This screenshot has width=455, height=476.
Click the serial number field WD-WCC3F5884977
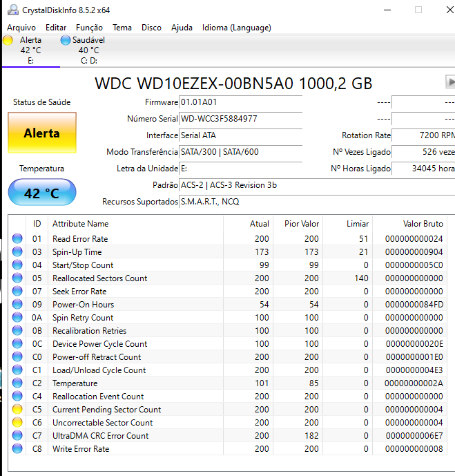pos(240,119)
